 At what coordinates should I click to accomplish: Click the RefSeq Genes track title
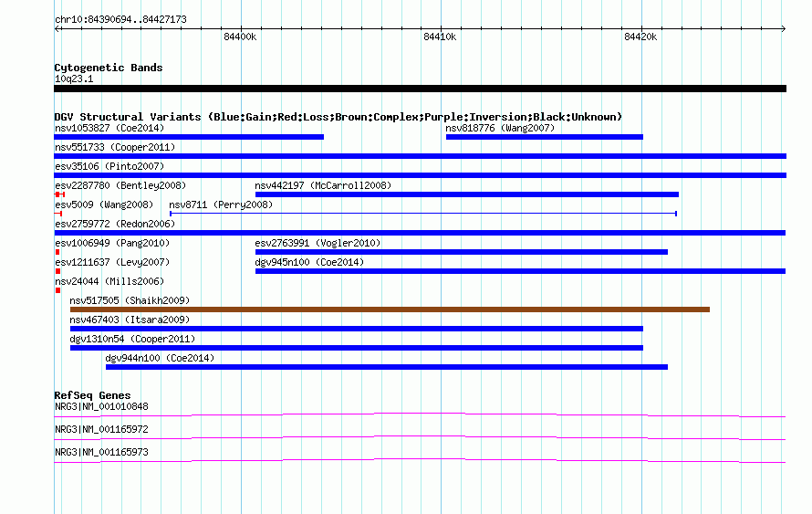point(92,395)
